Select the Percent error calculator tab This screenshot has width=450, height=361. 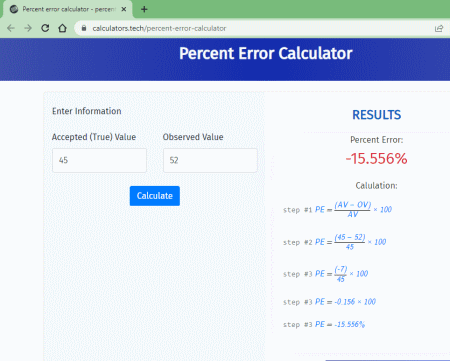[68, 9]
